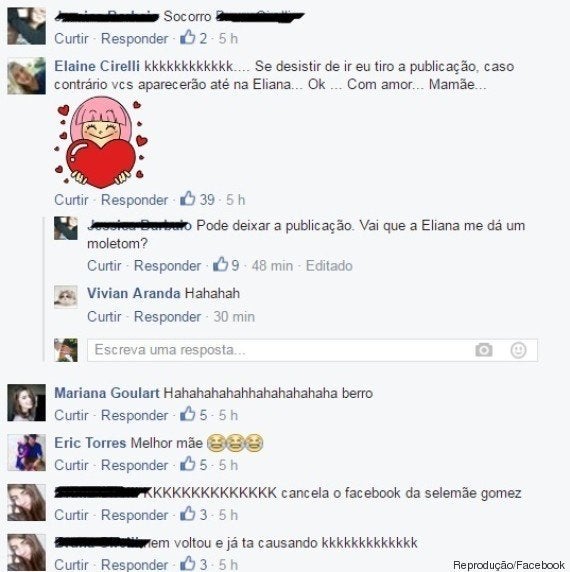Click thumbs-up icon on selemãe gomez comment
The height and width of the screenshot is (572, 570).
click(x=188, y=514)
